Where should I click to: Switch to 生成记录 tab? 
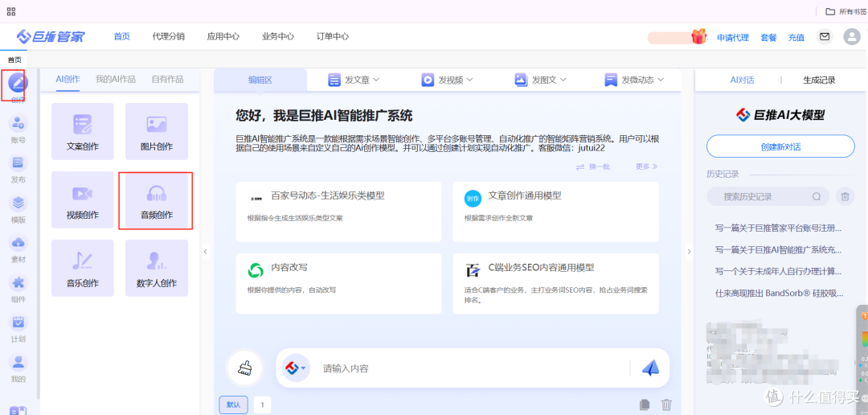(x=819, y=80)
